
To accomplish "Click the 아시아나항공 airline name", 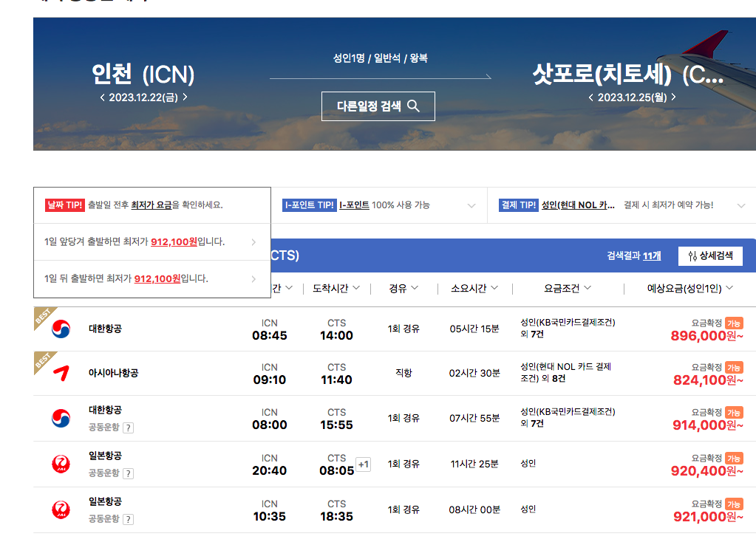I will [113, 373].
